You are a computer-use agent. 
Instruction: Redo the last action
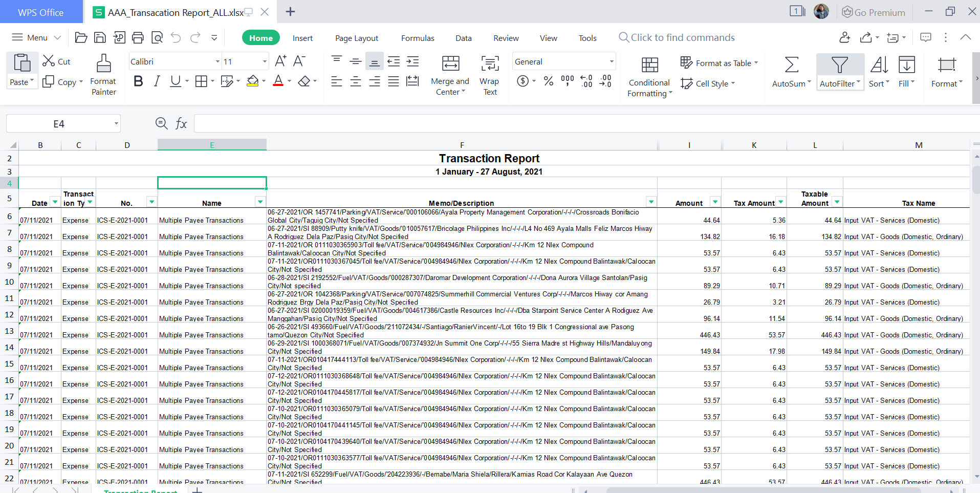click(195, 37)
